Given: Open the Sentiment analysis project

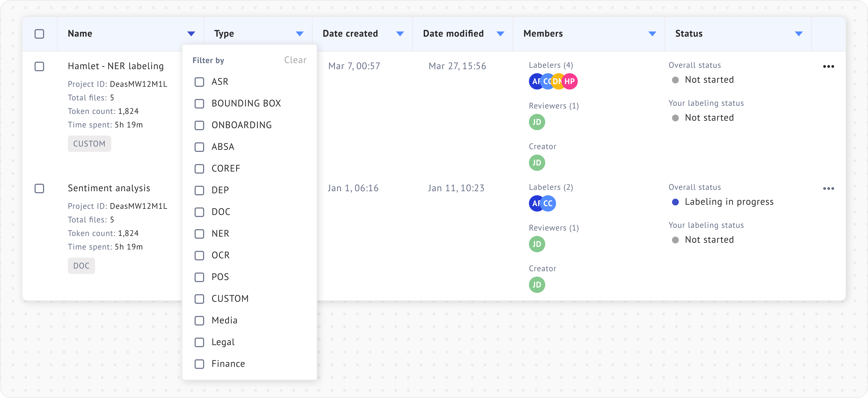Looking at the screenshot, I should tap(109, 188).
